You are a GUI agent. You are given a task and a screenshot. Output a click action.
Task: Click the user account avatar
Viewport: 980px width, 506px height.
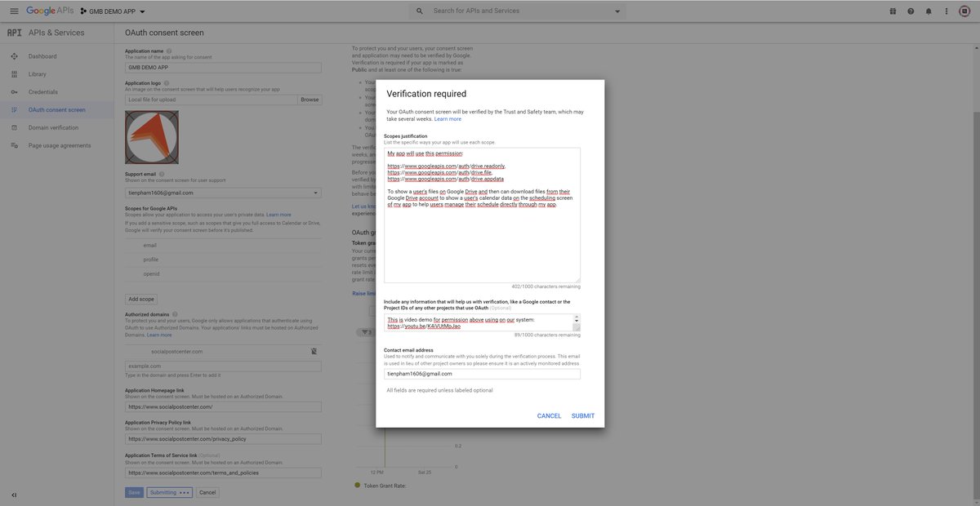[x=966, y=11]
